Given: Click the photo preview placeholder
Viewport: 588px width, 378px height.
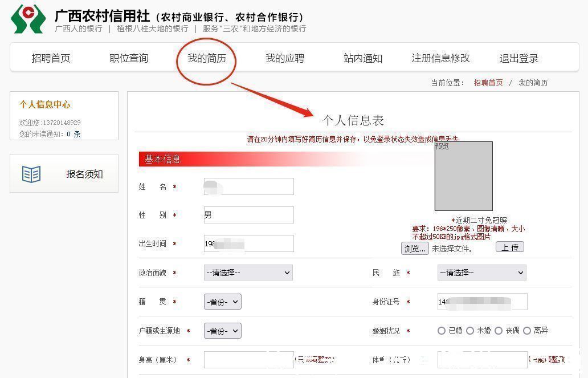Looking at the screenshot, I should click(463, 176).
